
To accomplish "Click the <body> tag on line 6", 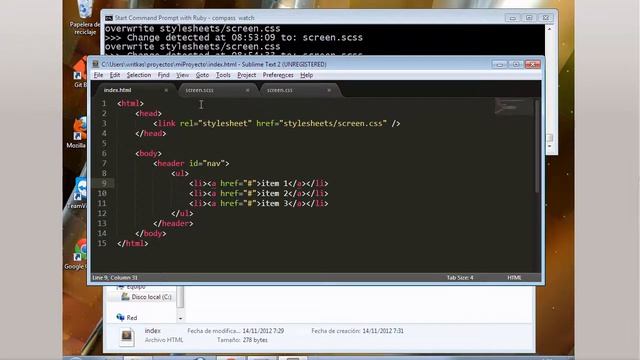I will pyautogui.click(x=149, y=154).
